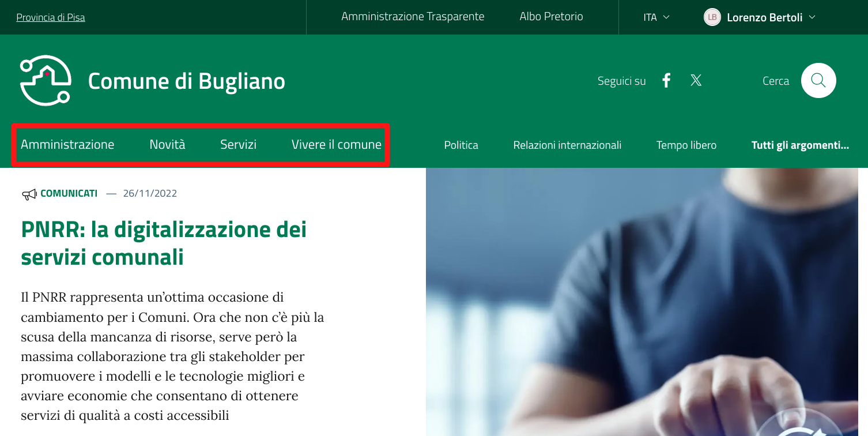Open the X social media icon

pos(696,81)
